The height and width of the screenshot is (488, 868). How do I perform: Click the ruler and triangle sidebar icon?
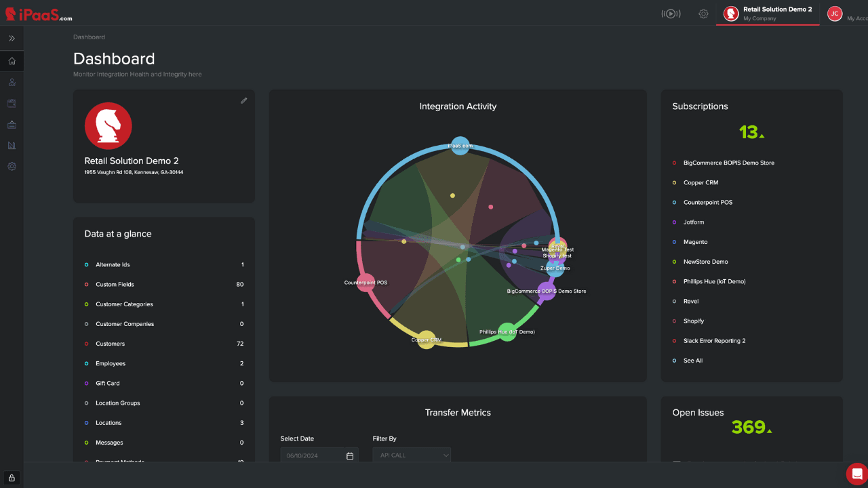click(x=12, y=145)
